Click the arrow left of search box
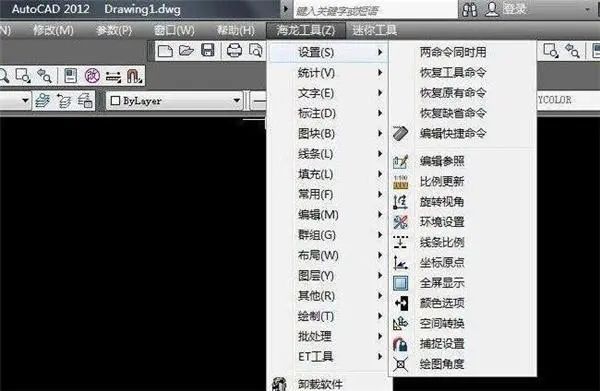The image size is (600, 391). pyautogui.click(x=285, y=9)
